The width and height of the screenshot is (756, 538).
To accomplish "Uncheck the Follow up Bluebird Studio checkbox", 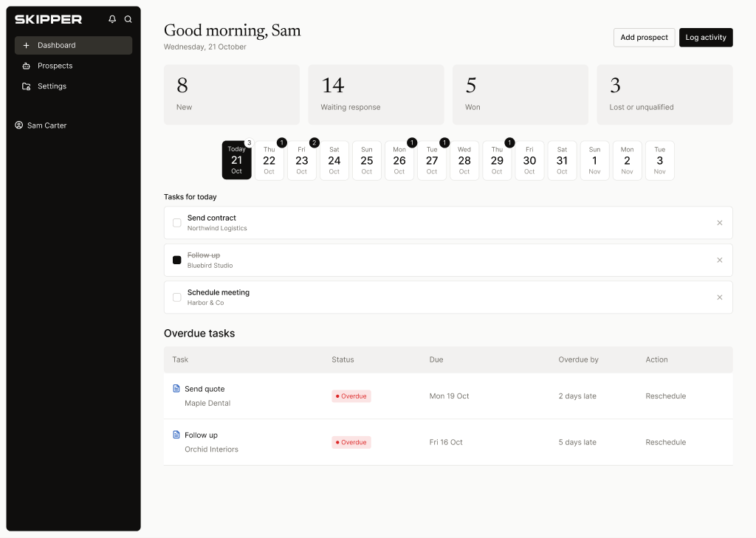I will (x=177, y=260).
